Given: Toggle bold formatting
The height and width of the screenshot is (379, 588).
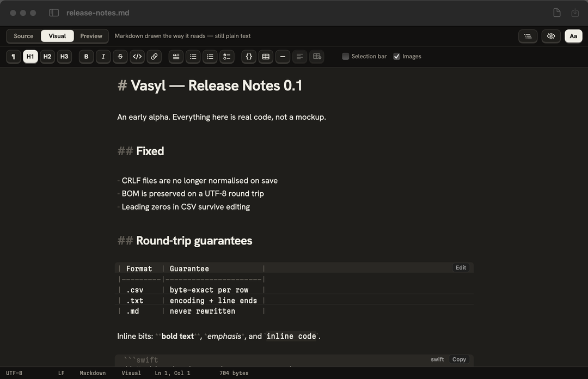Looking at the screenshot, I should 86,56.
